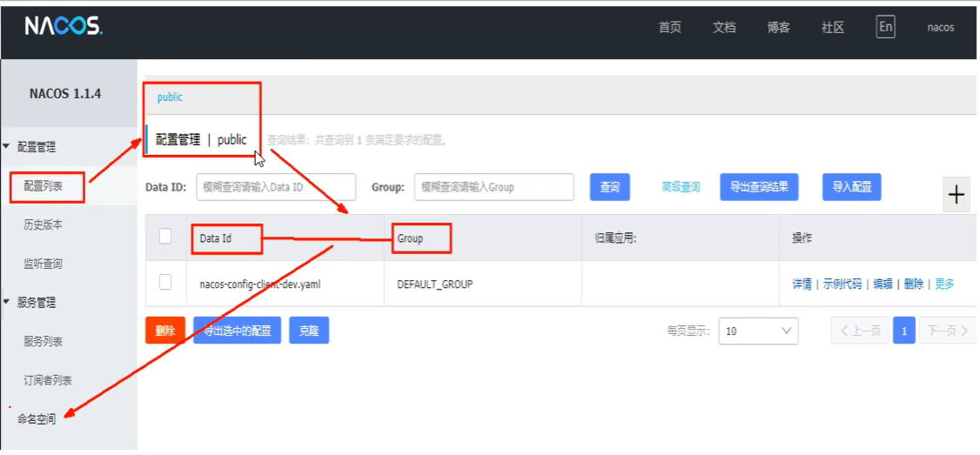Click the NACOS logo
The width and height of the screenshot is (980, 455).
tap(64, 26)
